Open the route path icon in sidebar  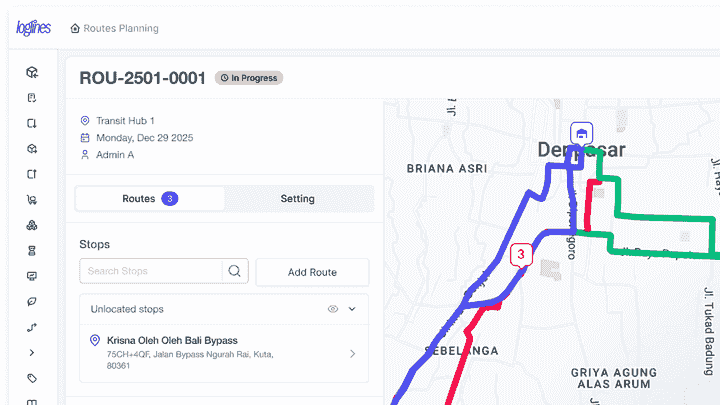click(x=32, y=327)
